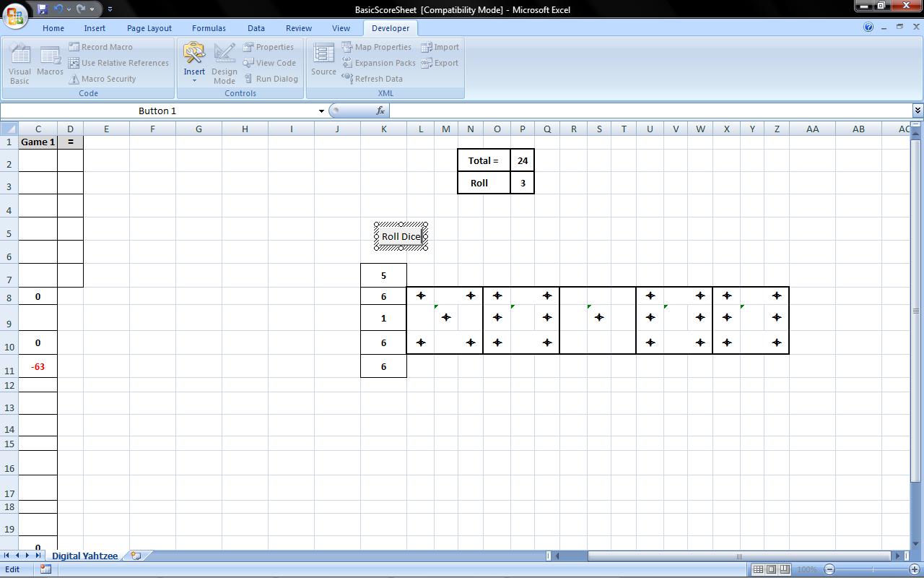Customize Quick Access Toolbar dropdown arrow
Screen dimensions: 924x578
coord(110,9)
